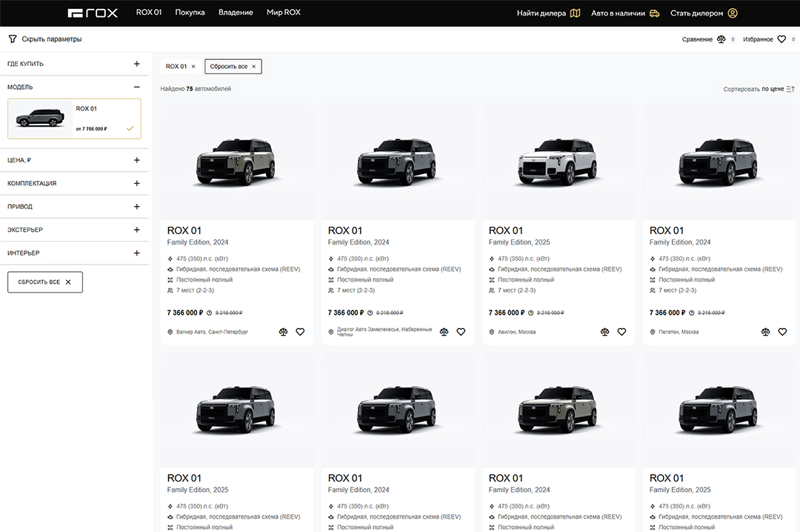Expand the Комплектация filter
Image resolution: width=800 pixels, height=532 pixels.
click(136, 183)
